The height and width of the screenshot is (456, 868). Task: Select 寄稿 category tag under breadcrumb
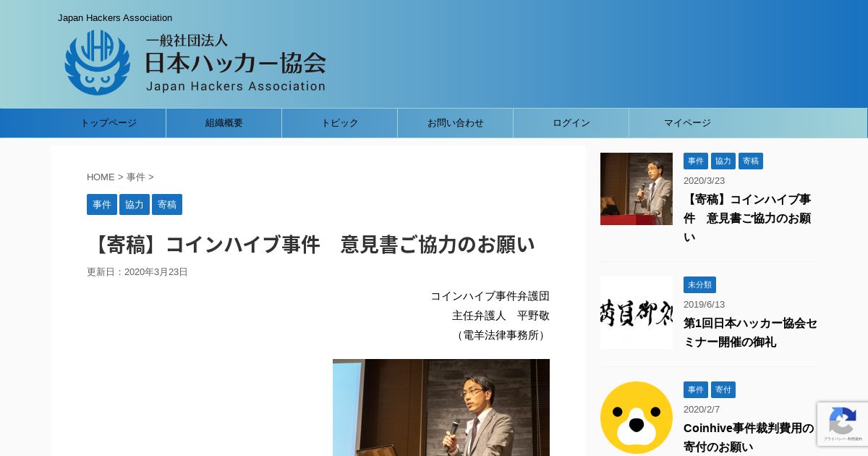167,205
